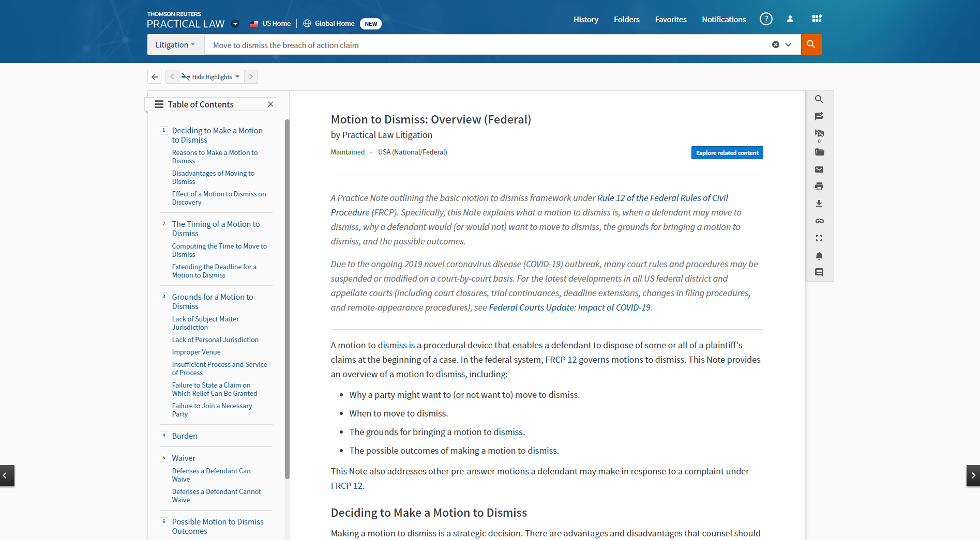Save document to folder in the right toolbar
The height and width of the screenshot is (540, 980).
tap(819, 152)
